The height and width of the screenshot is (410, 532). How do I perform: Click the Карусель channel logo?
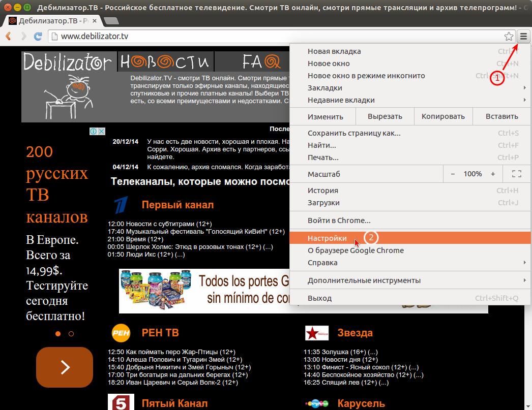click(317, 403)
